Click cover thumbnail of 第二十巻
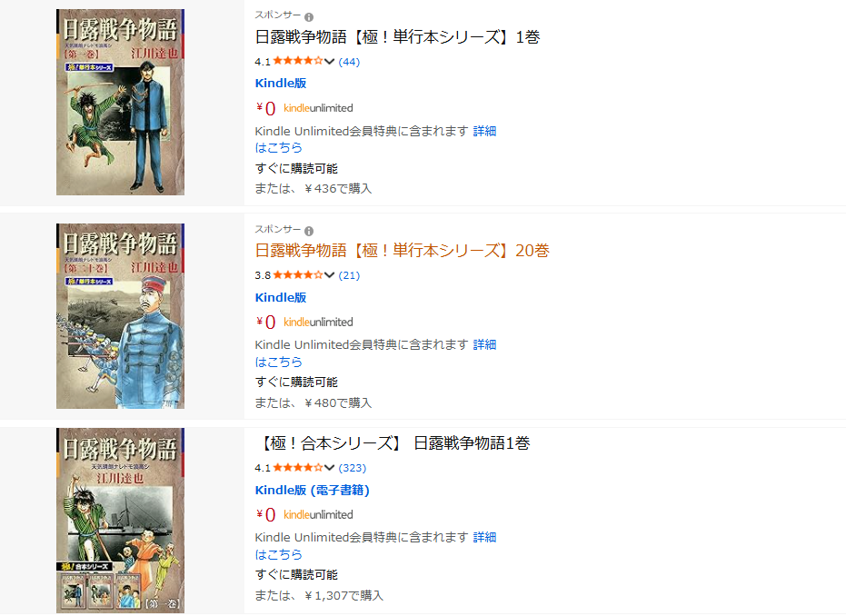The image size is (846, 616). [x=120, y=316]
